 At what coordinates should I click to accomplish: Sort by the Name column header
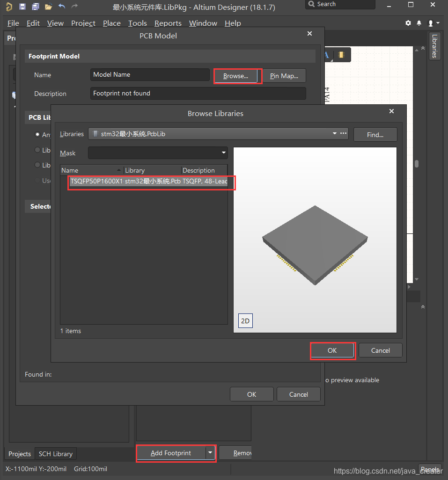[x=92, y=170]
